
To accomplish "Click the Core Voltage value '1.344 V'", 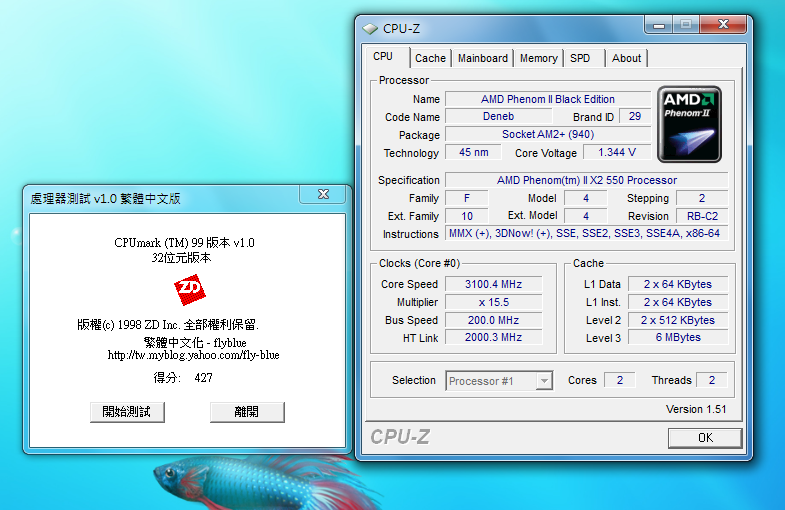I will pyautogui.click(x=617, y=153).
